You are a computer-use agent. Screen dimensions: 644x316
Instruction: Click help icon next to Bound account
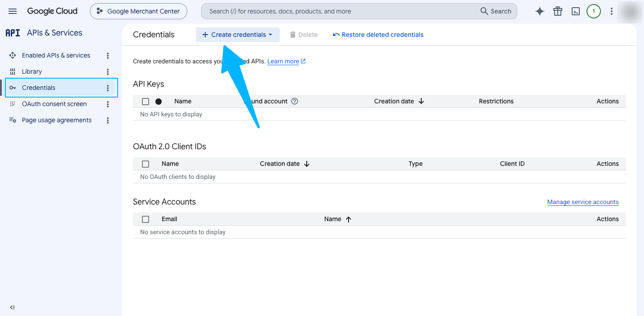tap(295, 101)
